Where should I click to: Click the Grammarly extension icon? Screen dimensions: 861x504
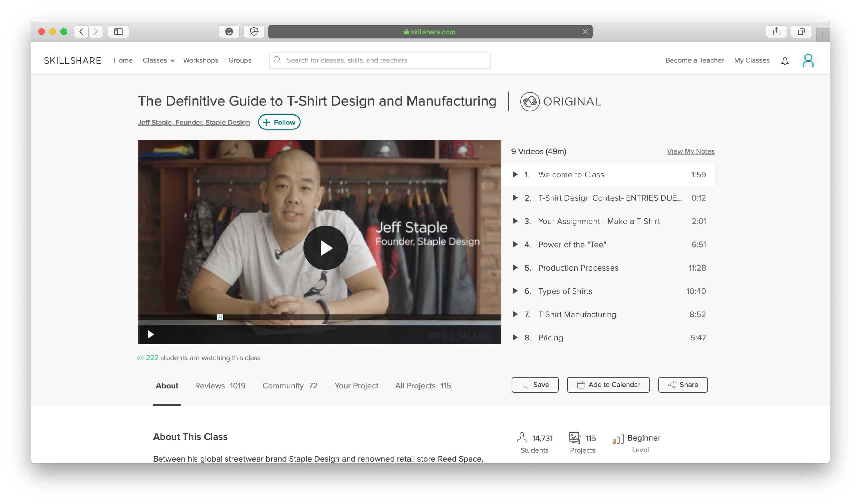229,32
